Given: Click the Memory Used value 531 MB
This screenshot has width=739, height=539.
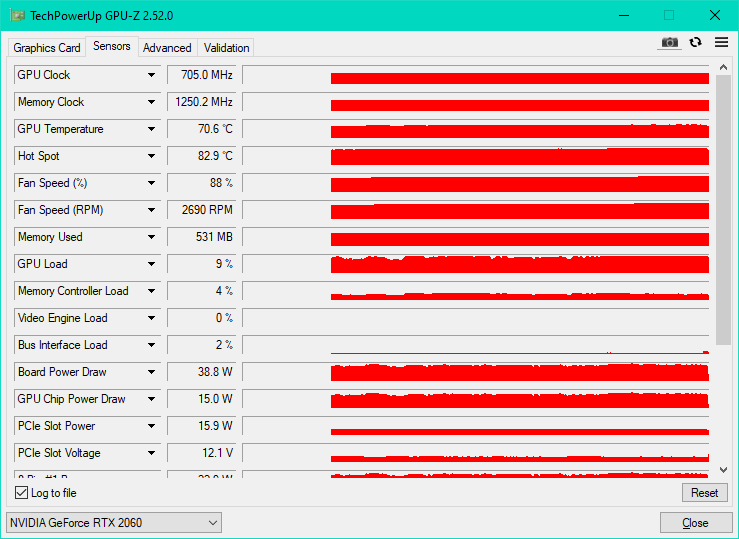Looking at the screenshot, I should coord(201,237).
